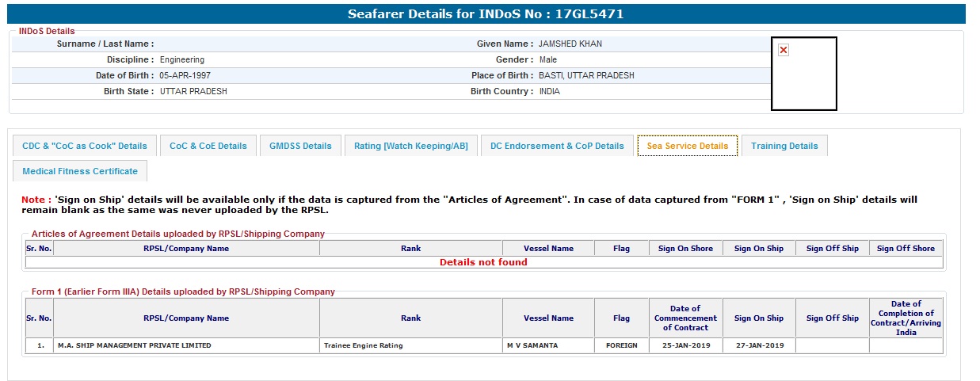The image size is (980, 381).
Task: Open DC Endorsement & CoP Details tab
Action: [x=557, y=146]
